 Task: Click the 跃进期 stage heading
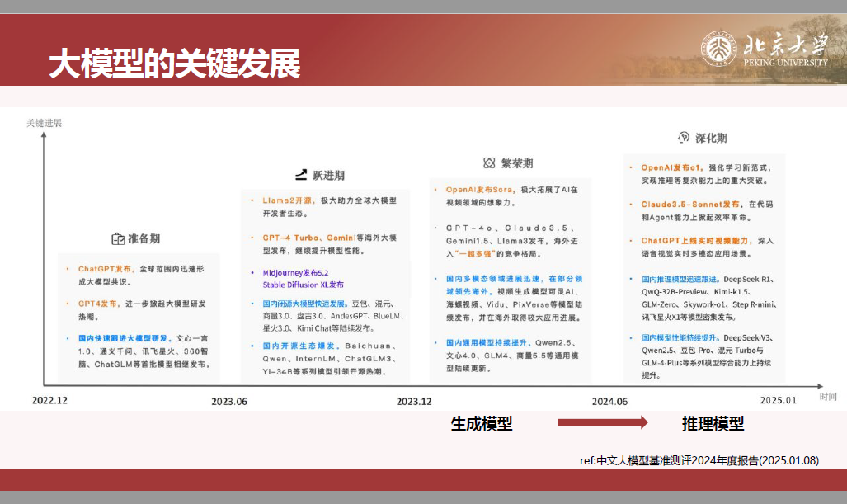328,175
